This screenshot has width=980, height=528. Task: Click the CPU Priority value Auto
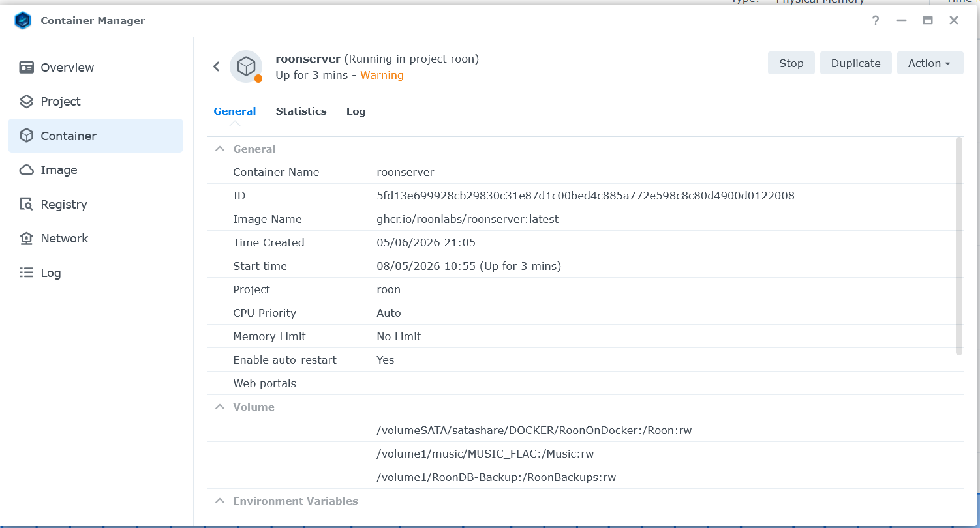(x=389, y=313)
